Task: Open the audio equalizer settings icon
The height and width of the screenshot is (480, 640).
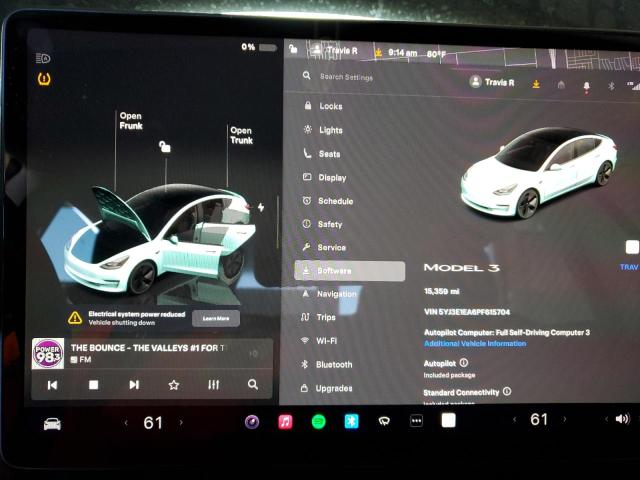Action: 213,384
